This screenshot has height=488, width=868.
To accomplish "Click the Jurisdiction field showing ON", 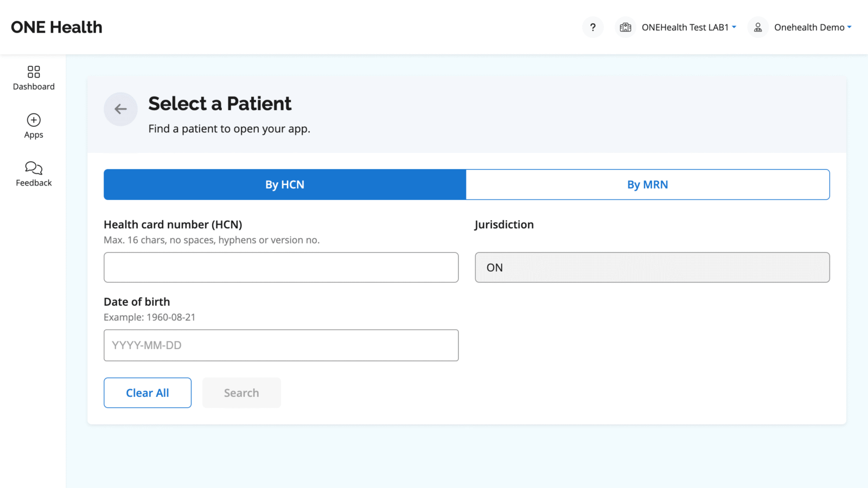I will point(652,267).
